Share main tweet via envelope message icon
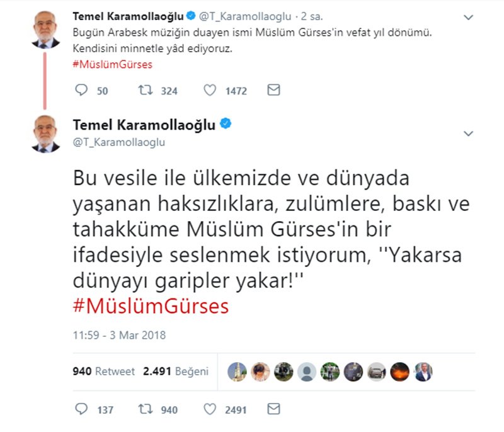504x432 pixels. pyautogui.click(x=273, y=409)
